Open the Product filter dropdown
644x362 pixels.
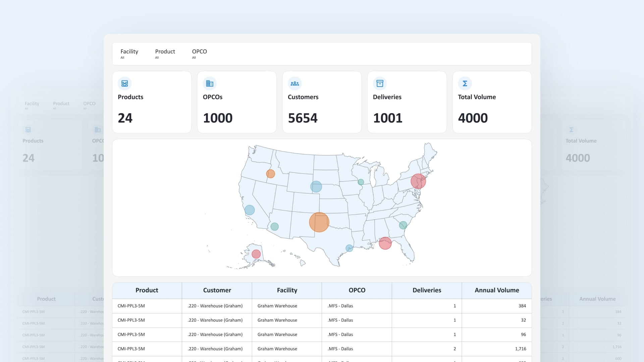tap(165, 54)
